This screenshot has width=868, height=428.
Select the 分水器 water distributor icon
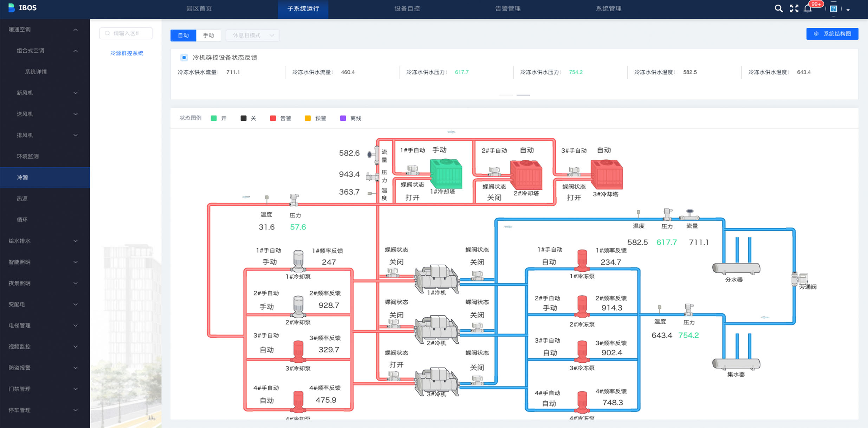click(x=736, y=268)
